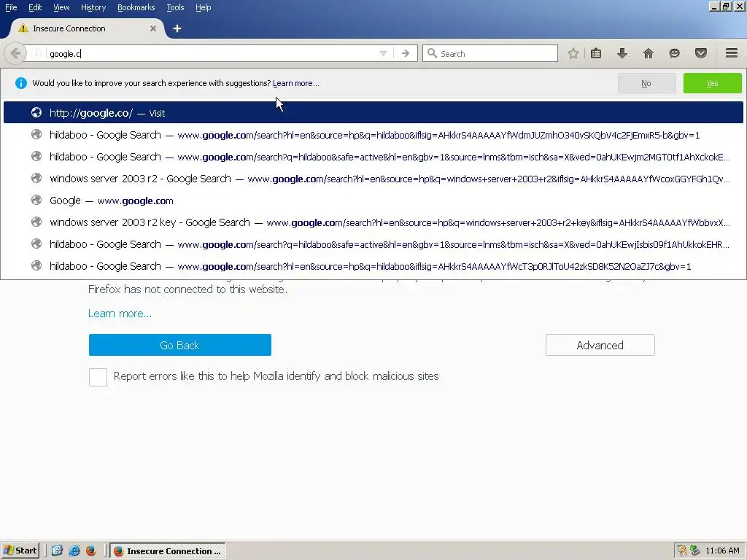The image size is (747, 560).
Task: Go to the Home page icon
Action: (649, 53)
